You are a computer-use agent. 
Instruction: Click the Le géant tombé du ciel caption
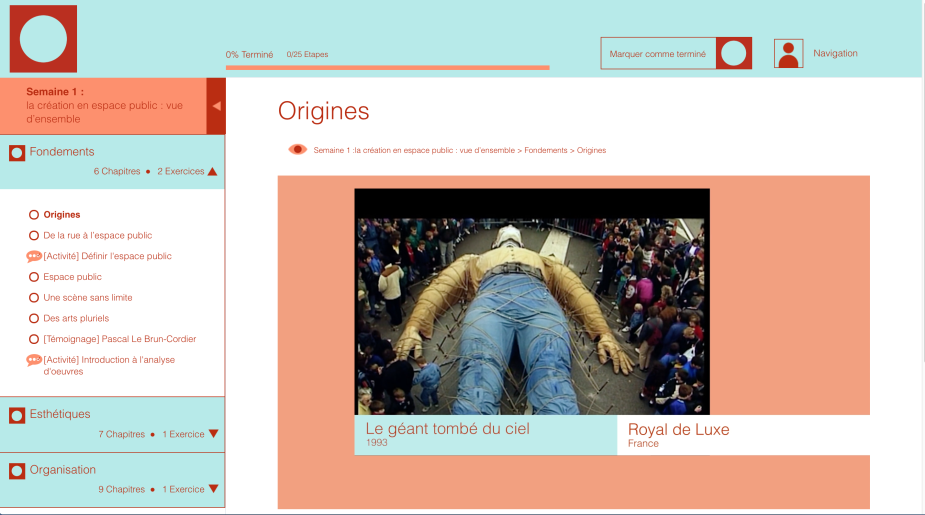pyautogui.click(x=486, y=435)
